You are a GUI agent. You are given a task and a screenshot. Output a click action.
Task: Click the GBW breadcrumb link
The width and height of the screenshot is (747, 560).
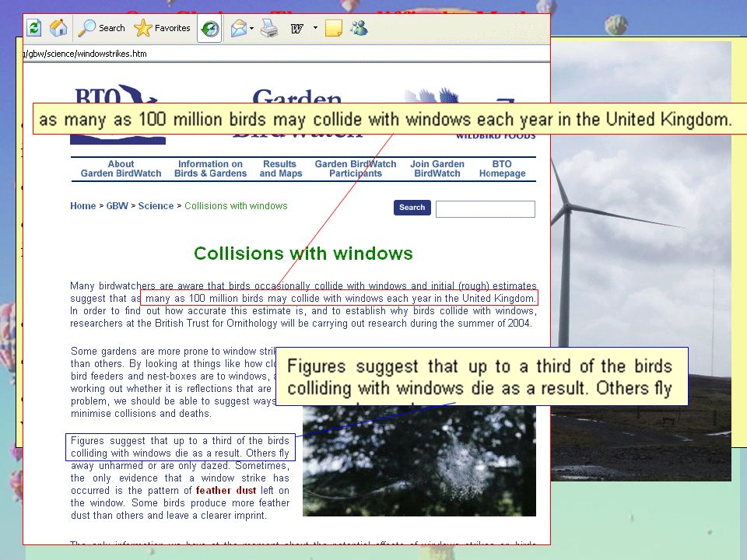(x=117, y=205)
